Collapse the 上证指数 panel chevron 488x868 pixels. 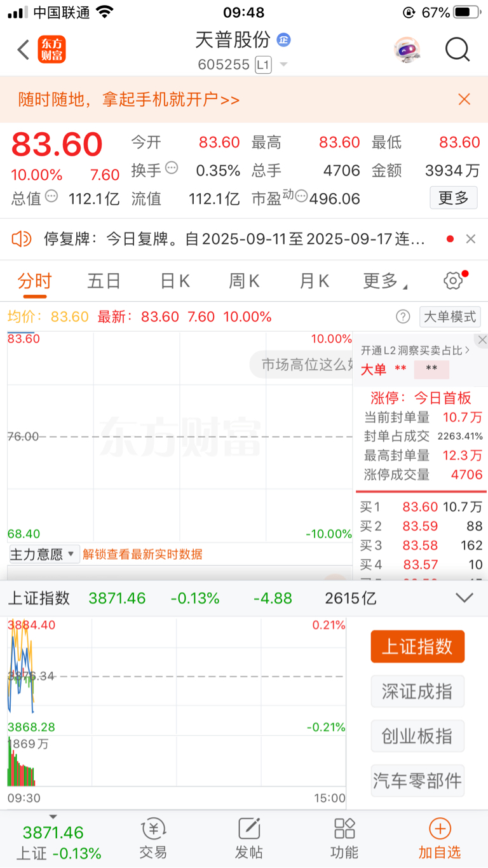click(464, 598)
